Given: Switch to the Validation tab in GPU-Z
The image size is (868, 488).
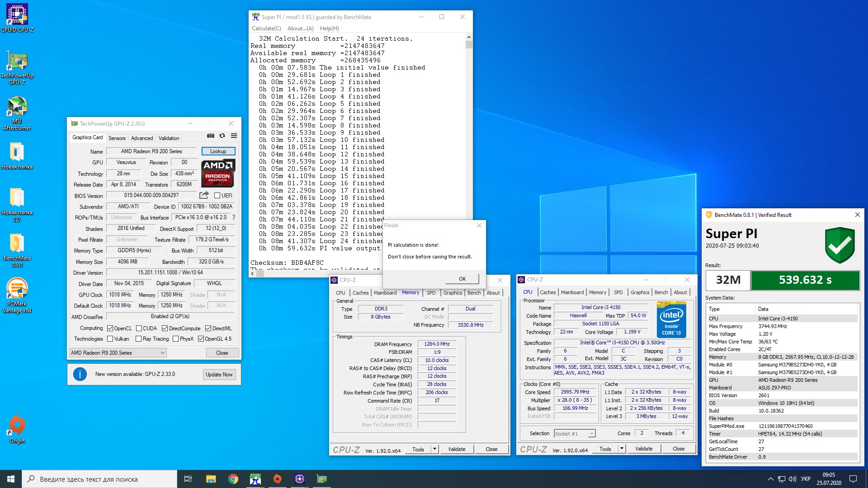Looking at the screenshot, I should [169, 138].
